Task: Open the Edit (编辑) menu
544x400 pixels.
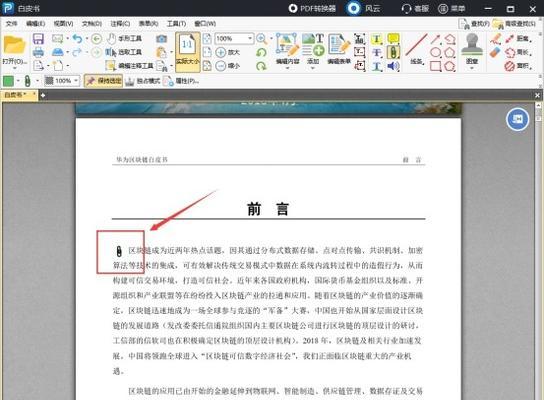Action: [x=35, y=23]
